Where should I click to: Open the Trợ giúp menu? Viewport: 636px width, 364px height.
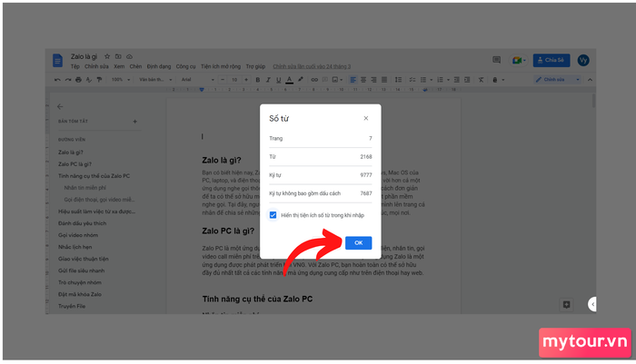tap(255, 66)
